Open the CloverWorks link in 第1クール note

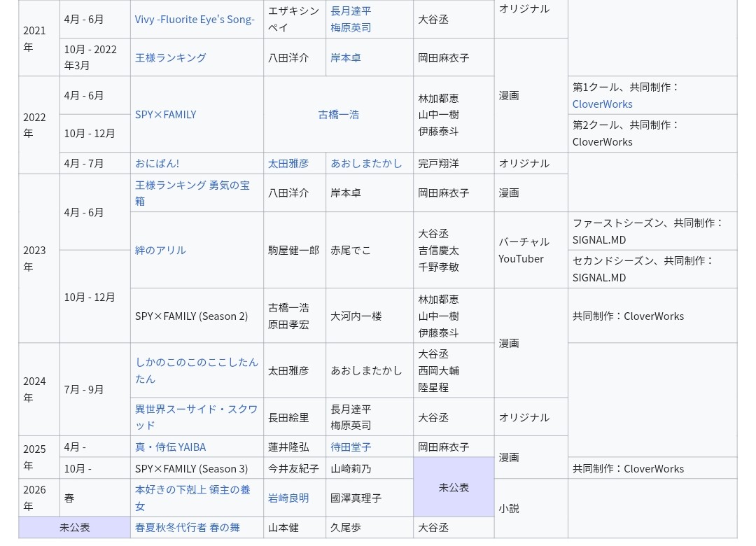pyautogui.click(x=602, y=104)
